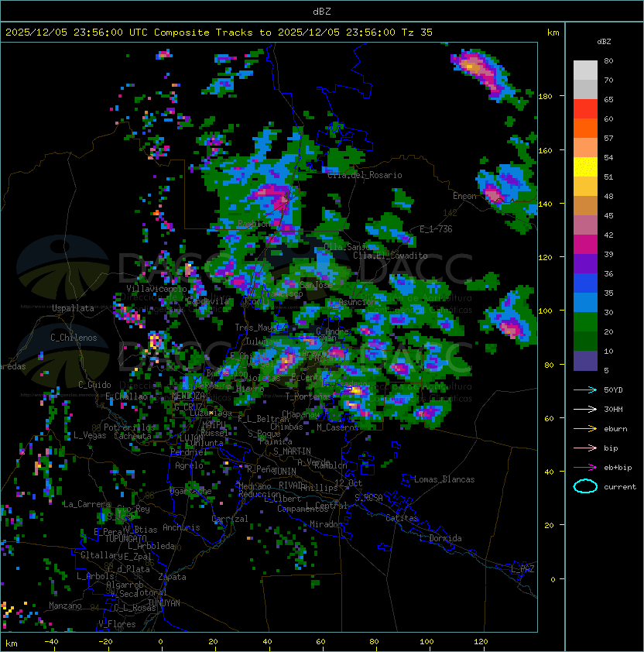Click the 'Uspallata' map label
Viewport: 644px width, 652px height.
(x=73, y=308)
